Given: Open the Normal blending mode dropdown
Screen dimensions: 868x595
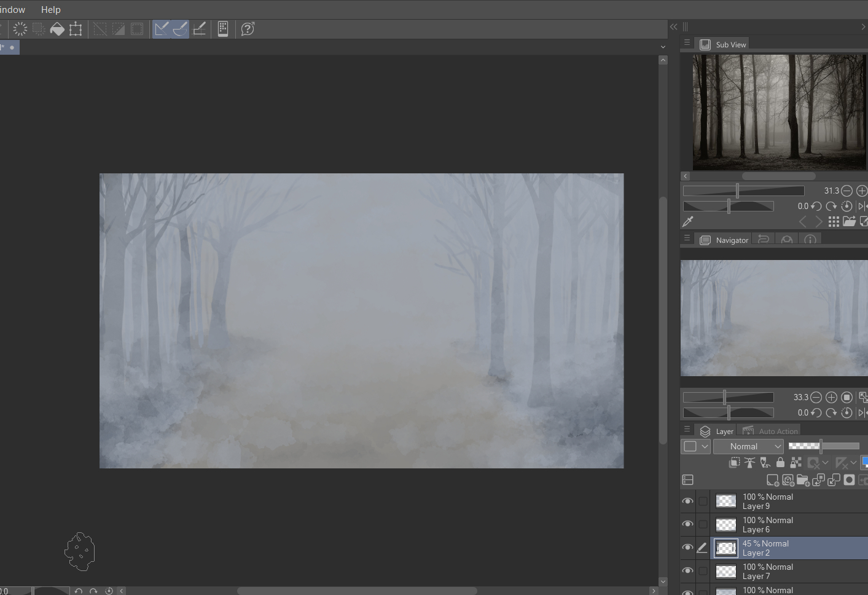Looking at the screenshot, I should tap(748, 446).
